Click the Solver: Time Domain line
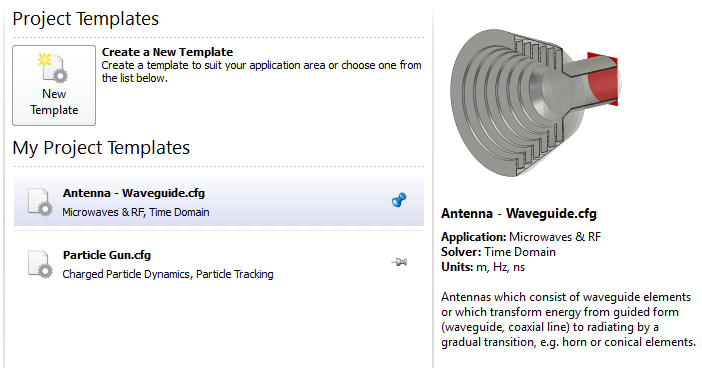Viewport: 702px width, 368px height. coord(498,252)
